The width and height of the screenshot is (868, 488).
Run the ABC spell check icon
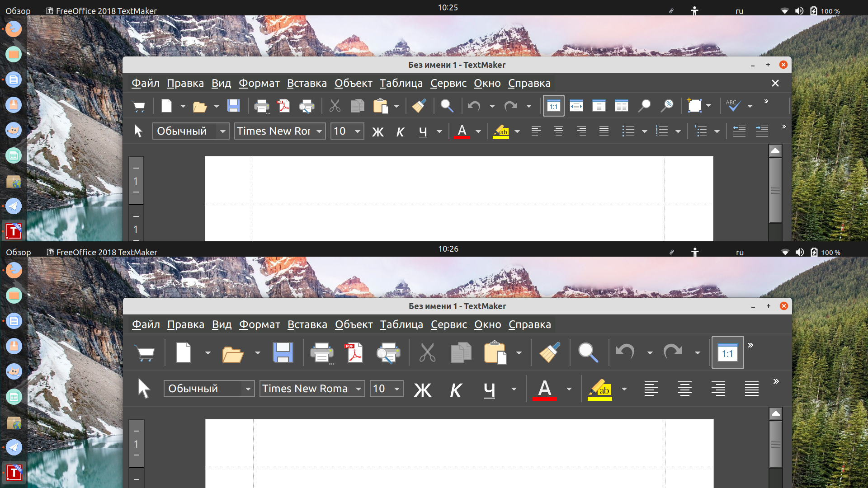[x=733, y=106]
